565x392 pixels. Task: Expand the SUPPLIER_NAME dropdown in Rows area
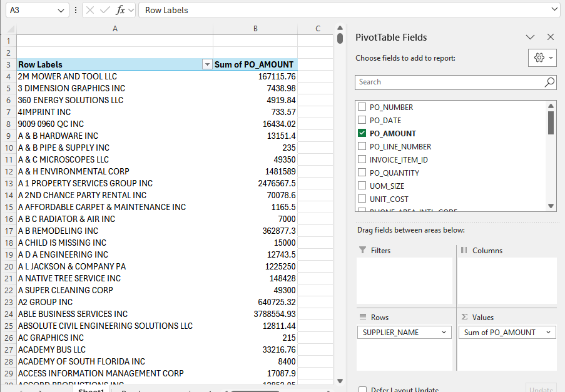pyautogui.click(x=444, y=333)
